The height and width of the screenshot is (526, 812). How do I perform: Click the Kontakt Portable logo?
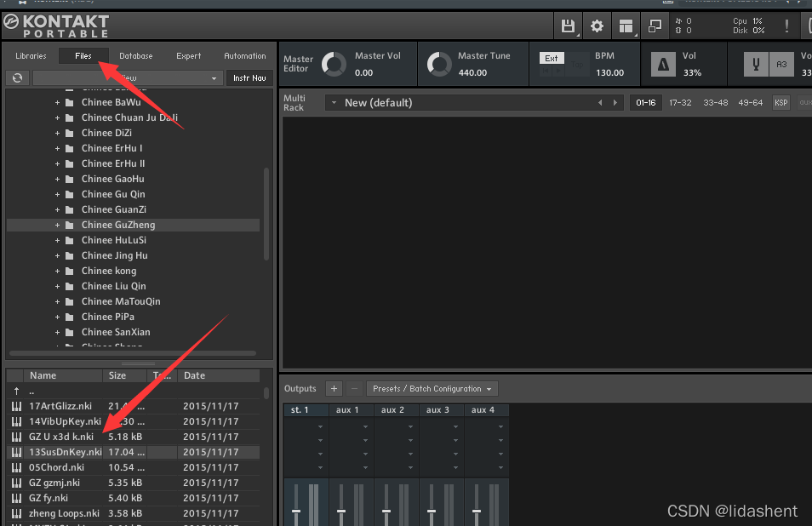click(56, 26)
